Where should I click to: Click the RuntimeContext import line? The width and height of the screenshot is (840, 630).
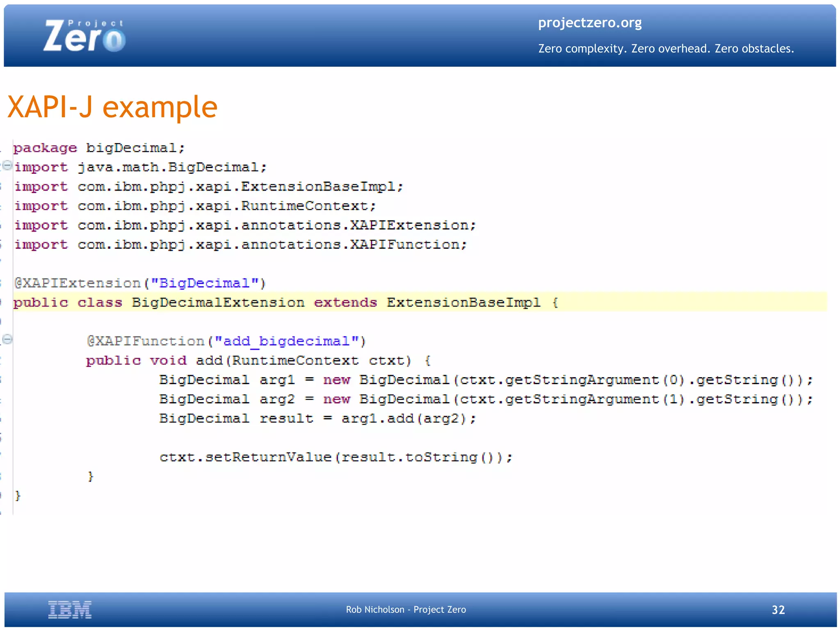(x=195, y=206)
